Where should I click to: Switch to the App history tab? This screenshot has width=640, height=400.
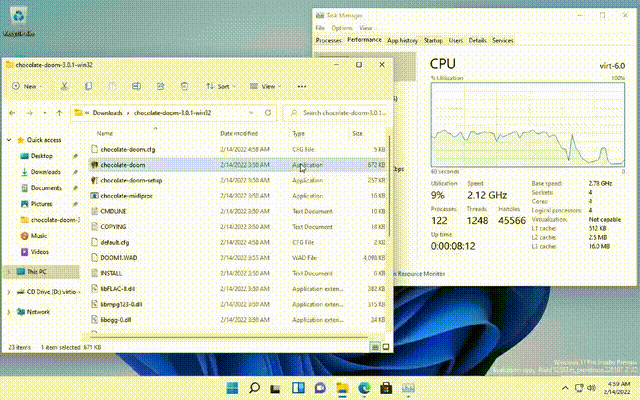point(402,40)
